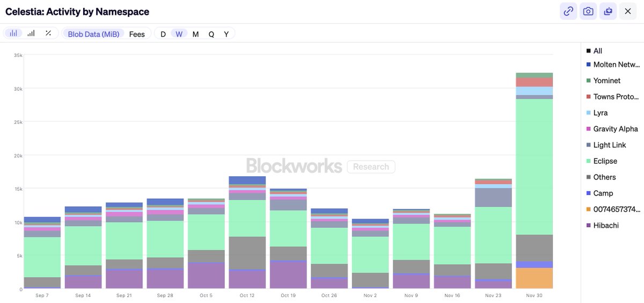644x303 pixels.
Task: Click the Sep 7 bar's green Eclipse segment
Action: point(42,257)
